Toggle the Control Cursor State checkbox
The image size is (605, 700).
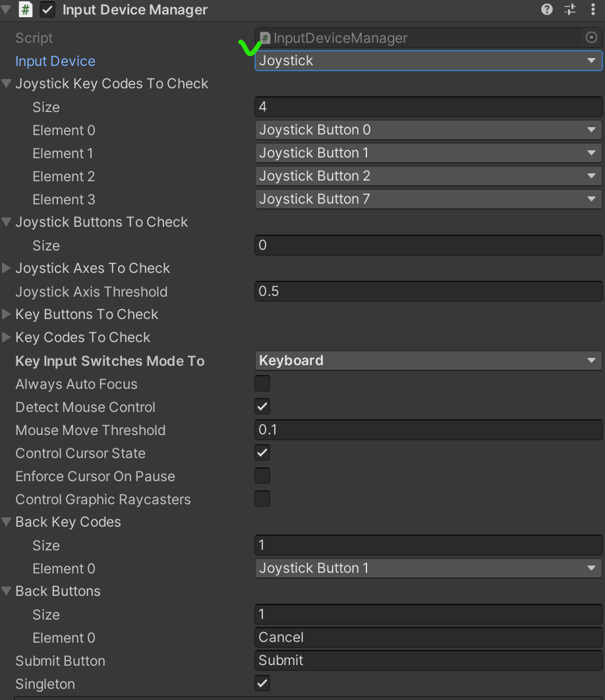[262, 453]
